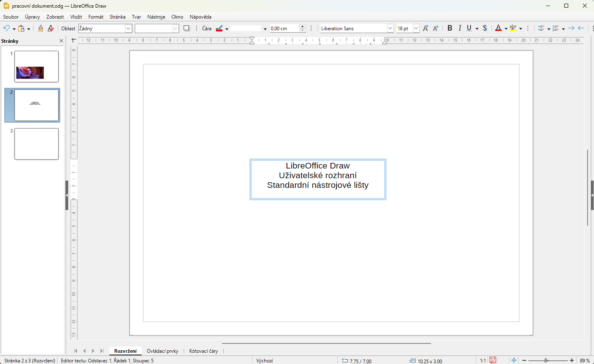Open the Soubor menu
Screen dimensions: 594x364
pos(11,17)
